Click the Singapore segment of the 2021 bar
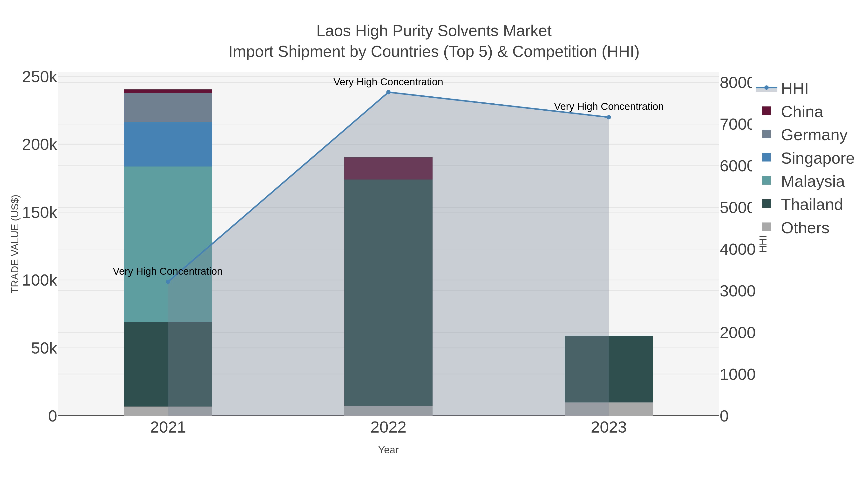 click(x=168, y=144)
